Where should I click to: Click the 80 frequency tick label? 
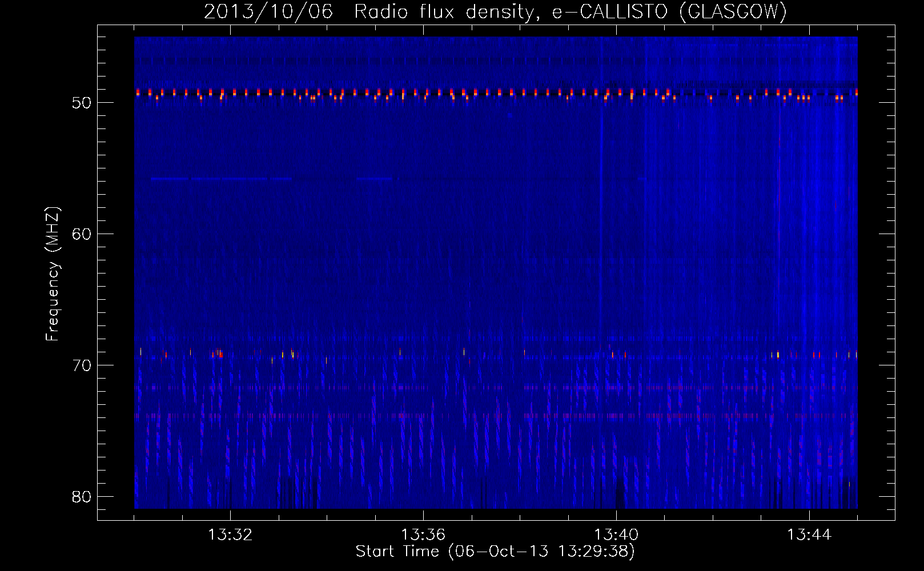point(82,497)
